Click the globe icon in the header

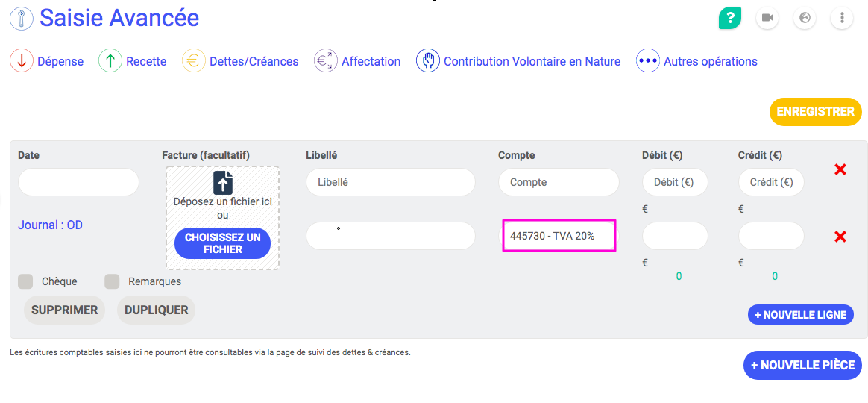[x=804, y=18]
